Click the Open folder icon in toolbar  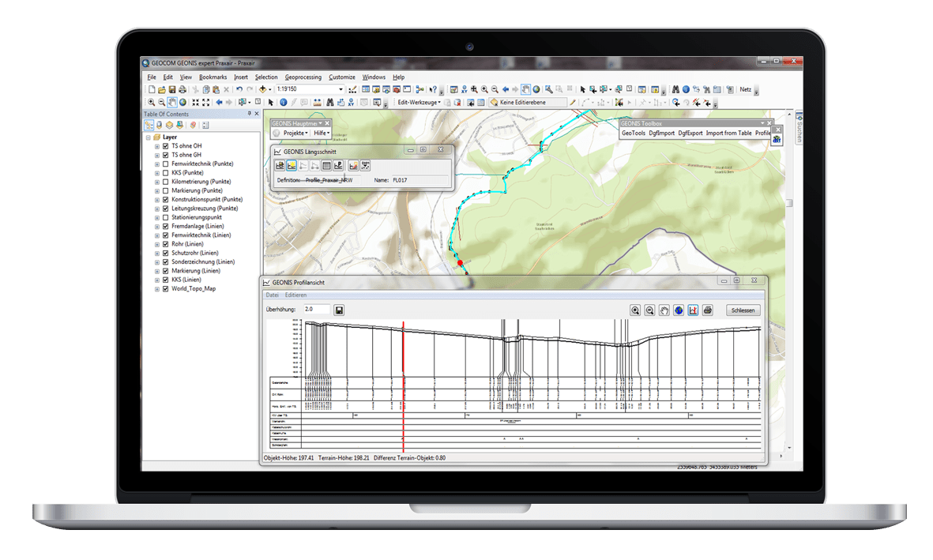(162, 89)
